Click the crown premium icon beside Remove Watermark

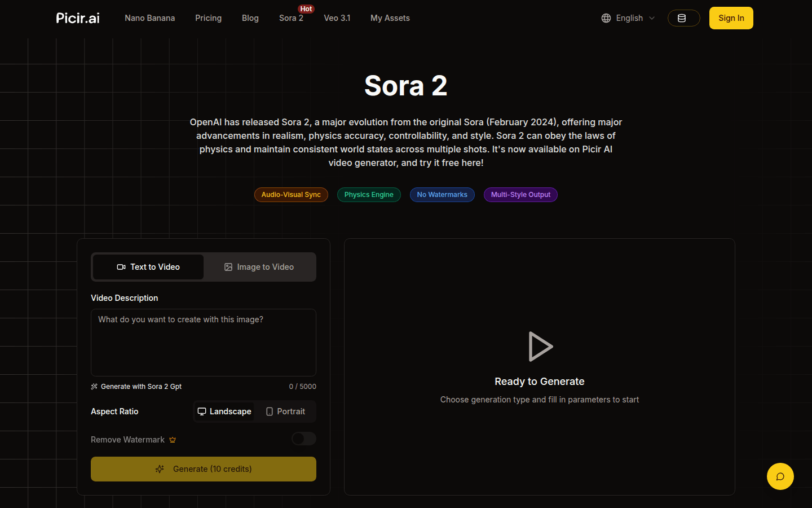173,440
